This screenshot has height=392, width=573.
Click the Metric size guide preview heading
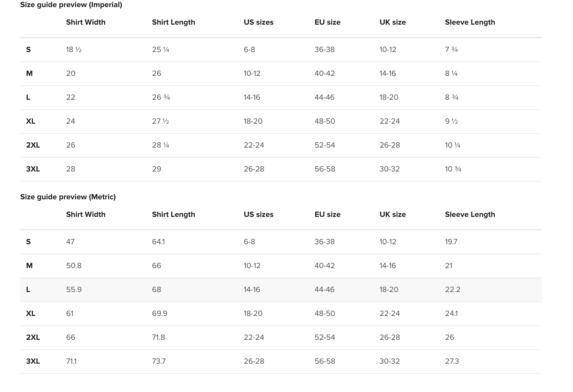[68, 197]
